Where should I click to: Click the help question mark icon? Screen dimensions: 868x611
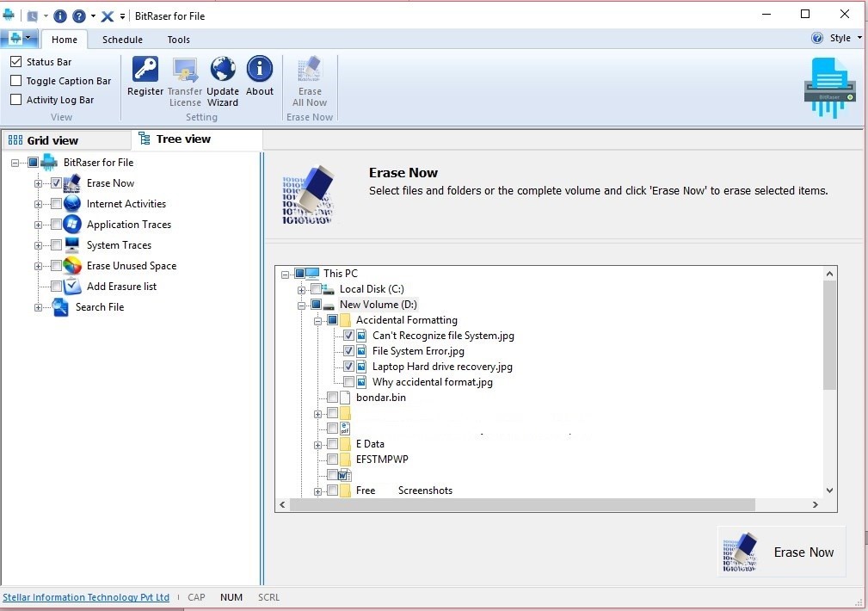79,15
